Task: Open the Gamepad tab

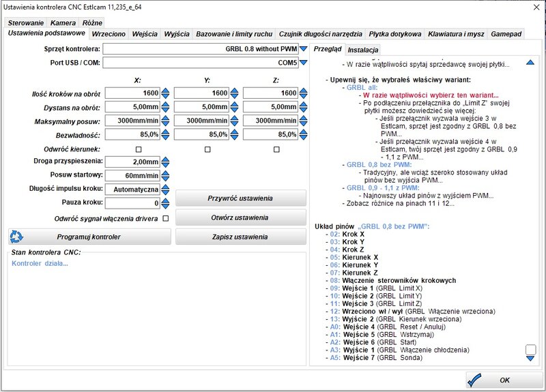Action: click(506, 33)
